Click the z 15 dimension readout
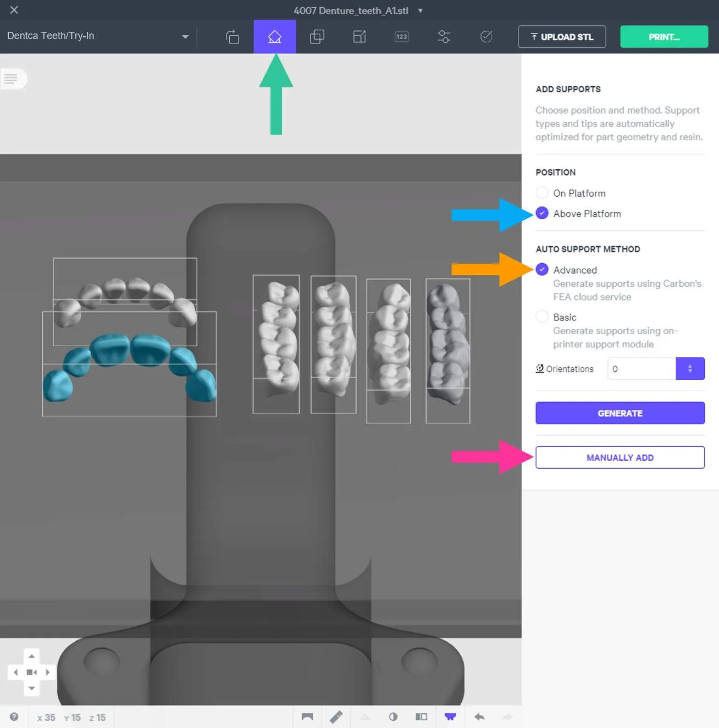Viewport: 719px width, 728px height. (x=97, y=717)
